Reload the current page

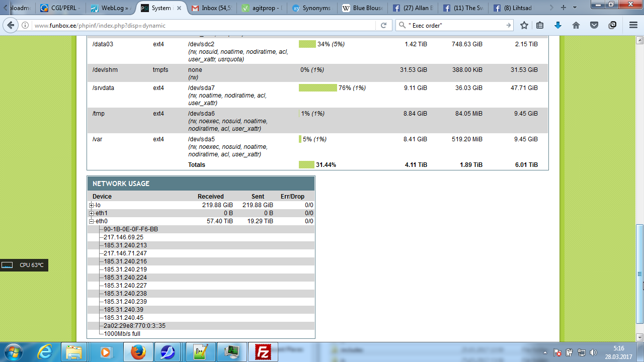383,25
